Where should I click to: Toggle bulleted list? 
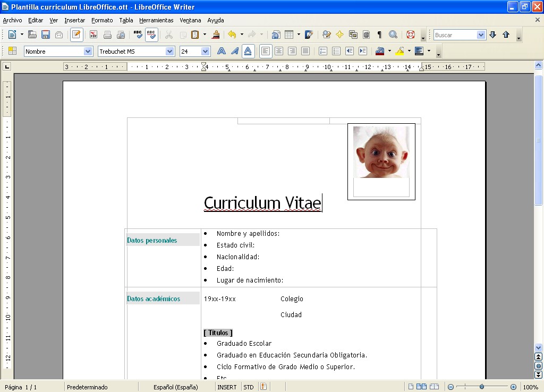(336, 52)
